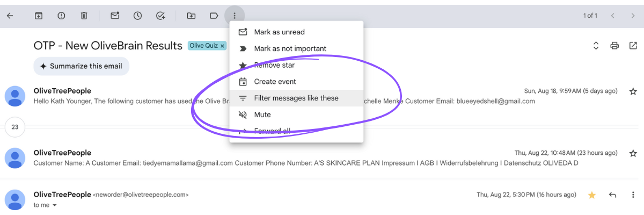Go to the older conversation arrow
The width and height of the screenshot is (644, 215).
click(x=633, y=16)
